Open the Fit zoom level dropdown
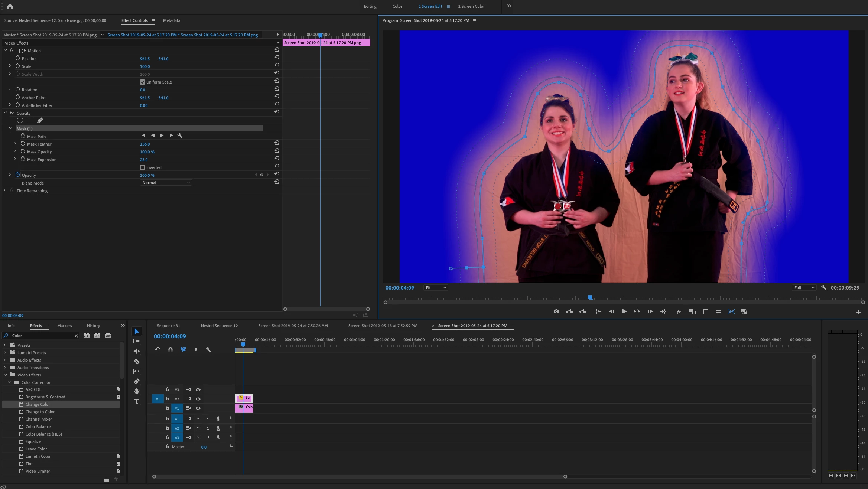 pos(436,288)
